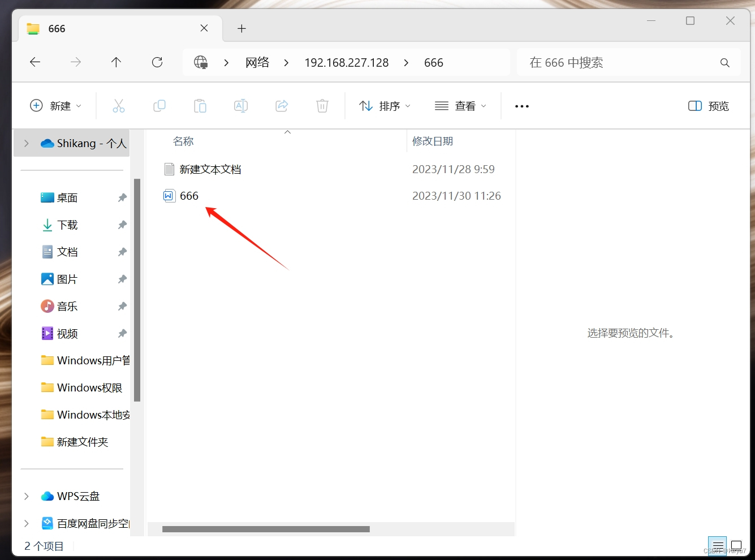755x560 pixels.
Task: Open the 查看 view dropdown
Action: pyautogui.click(x=460, y=106)
